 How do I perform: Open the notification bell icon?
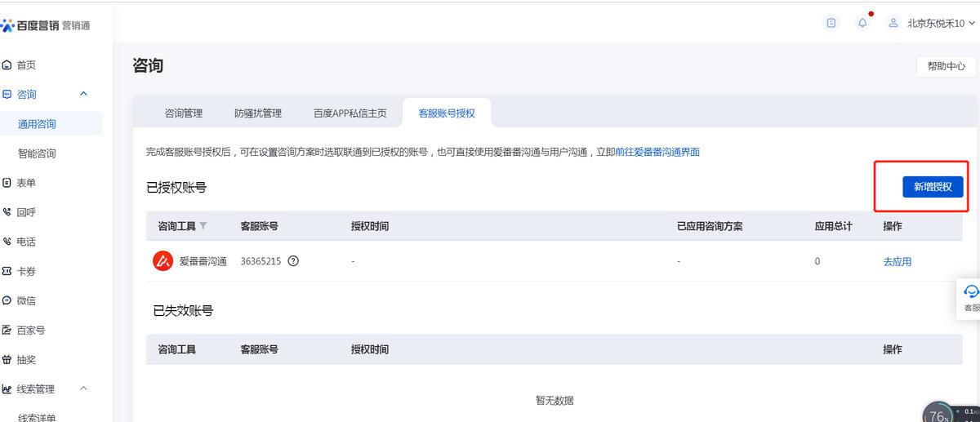[x=862, y=24]
